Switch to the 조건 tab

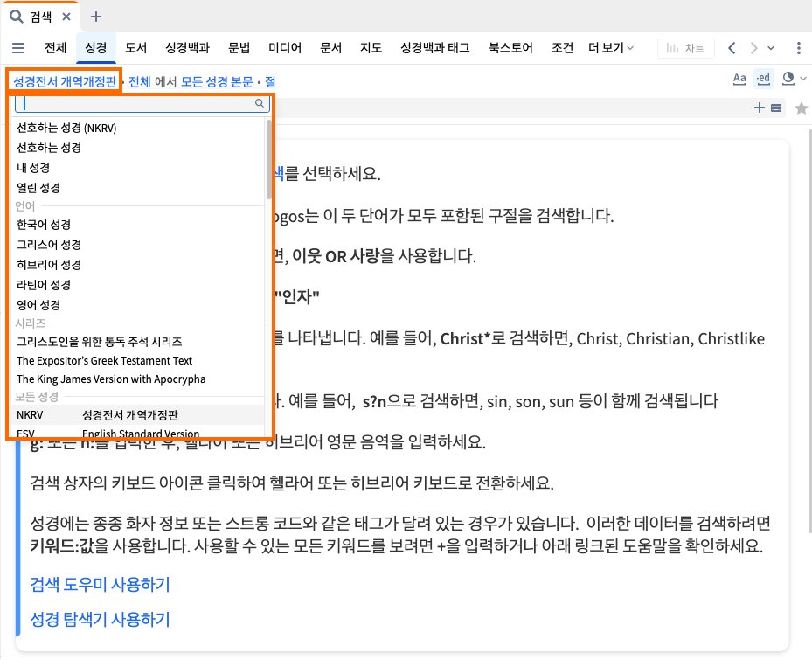click(x=562, y=48)
